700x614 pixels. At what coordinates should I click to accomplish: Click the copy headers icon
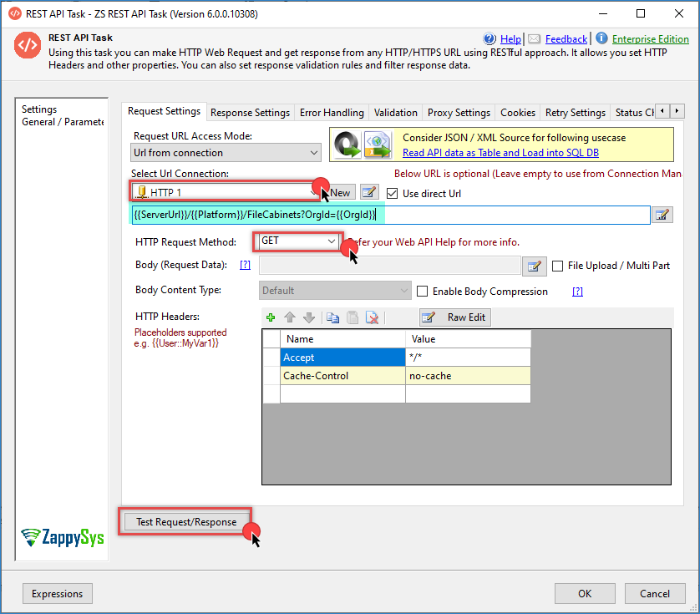pyautogui.click(x=332, y=317)
